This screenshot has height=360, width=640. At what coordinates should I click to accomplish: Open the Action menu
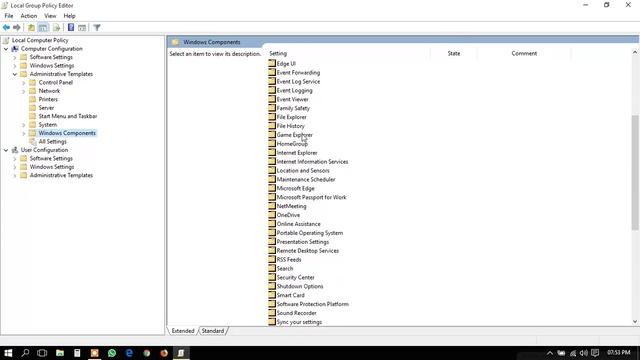(x=29, y=16)
